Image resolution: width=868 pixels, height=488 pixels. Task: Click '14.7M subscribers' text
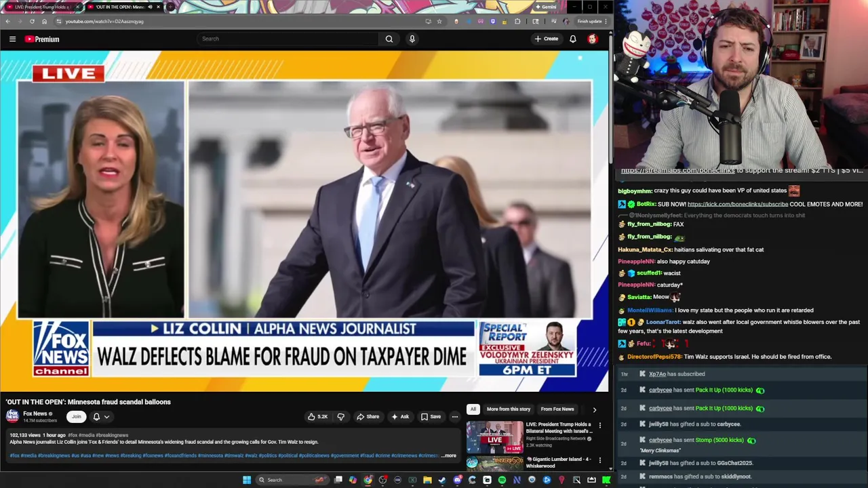tap(40, 421)
